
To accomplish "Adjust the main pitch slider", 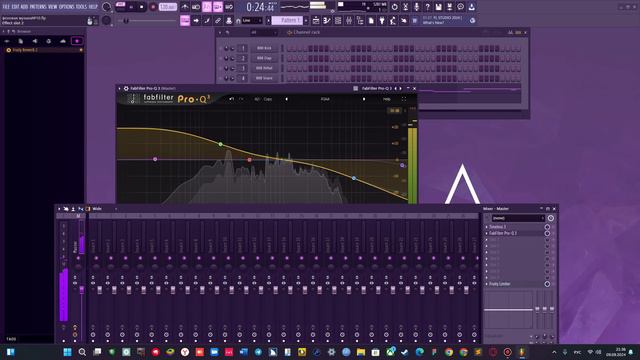I will click(148, 20).
